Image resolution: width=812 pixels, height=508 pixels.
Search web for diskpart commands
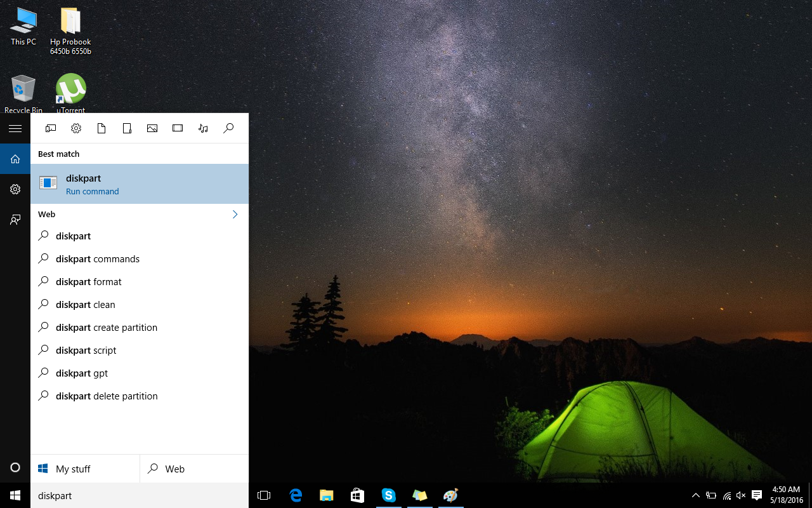point(98,259)
